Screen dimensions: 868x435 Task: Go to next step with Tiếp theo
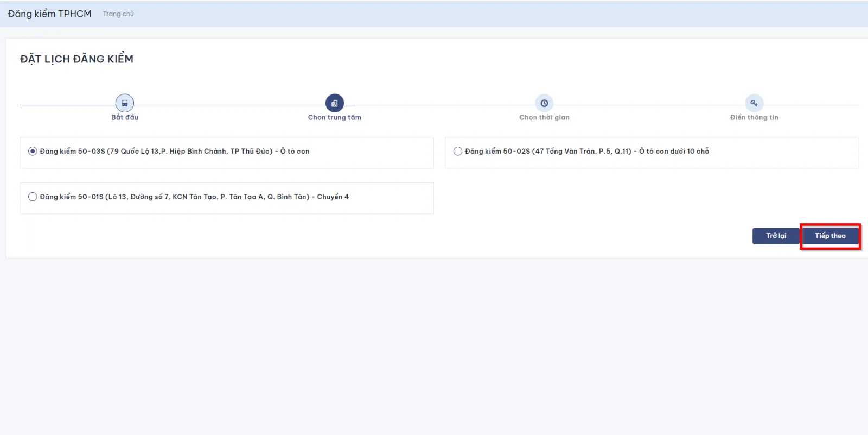(x=830, y=236)
